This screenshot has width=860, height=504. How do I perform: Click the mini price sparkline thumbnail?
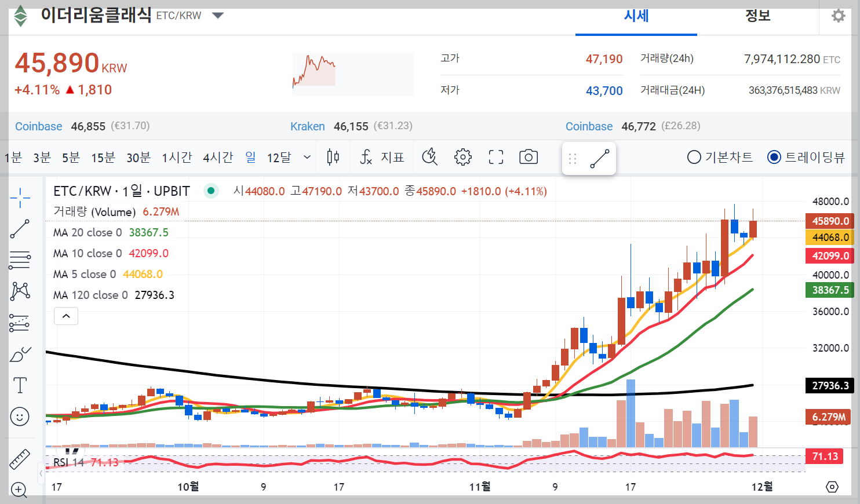point(354,74)
